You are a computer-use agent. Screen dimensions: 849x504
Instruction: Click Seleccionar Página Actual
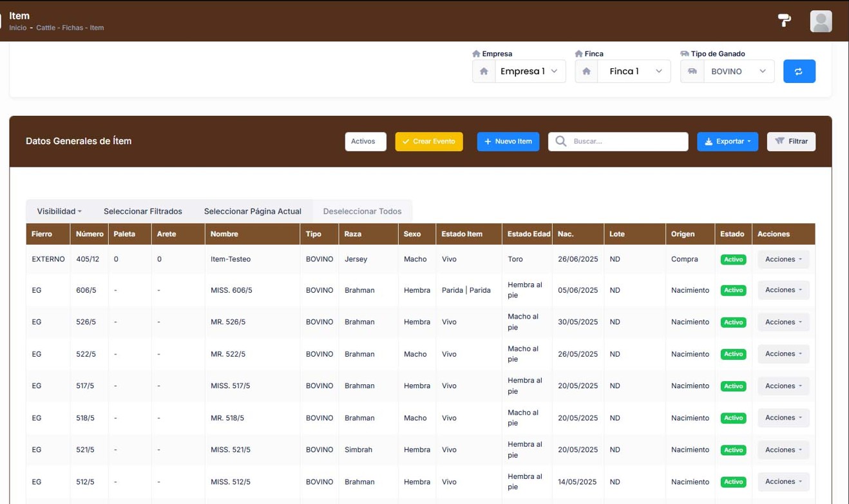tap(253, 211)
